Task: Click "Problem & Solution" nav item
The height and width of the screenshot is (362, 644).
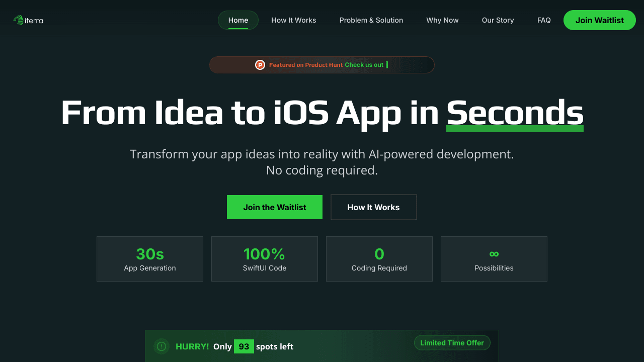Action: [x=371, y=20]
